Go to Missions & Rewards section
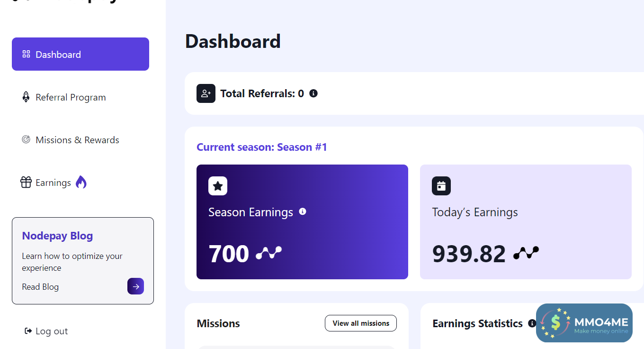This screenshot has width=644, height=349. point(77,140)
